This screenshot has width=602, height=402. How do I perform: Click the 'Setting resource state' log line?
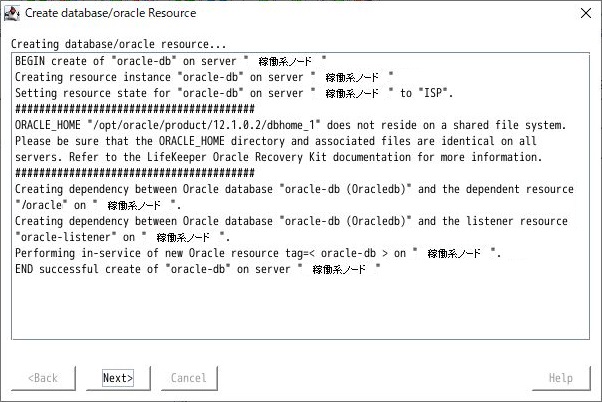234,93
